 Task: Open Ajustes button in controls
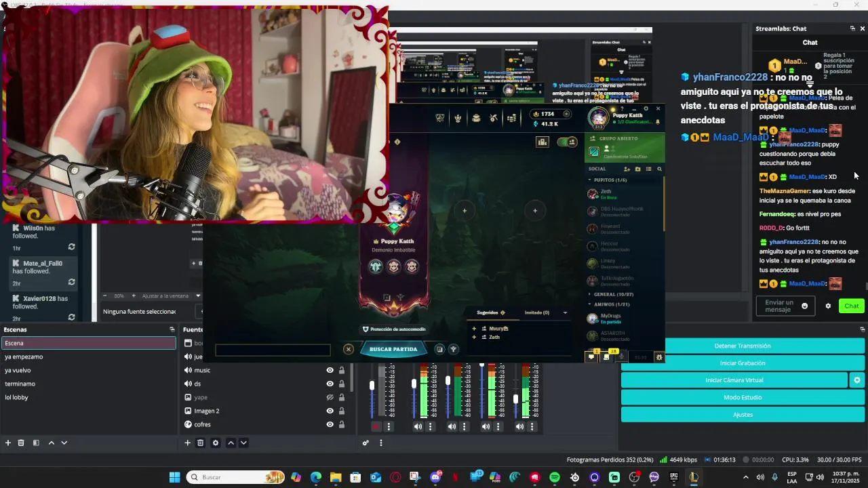pyautogui.click(x=743, y=414)
